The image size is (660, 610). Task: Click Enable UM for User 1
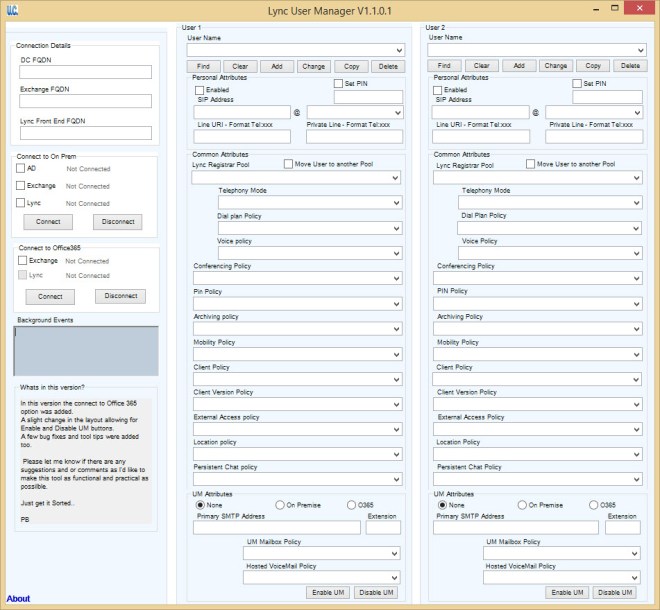(327, 593)
